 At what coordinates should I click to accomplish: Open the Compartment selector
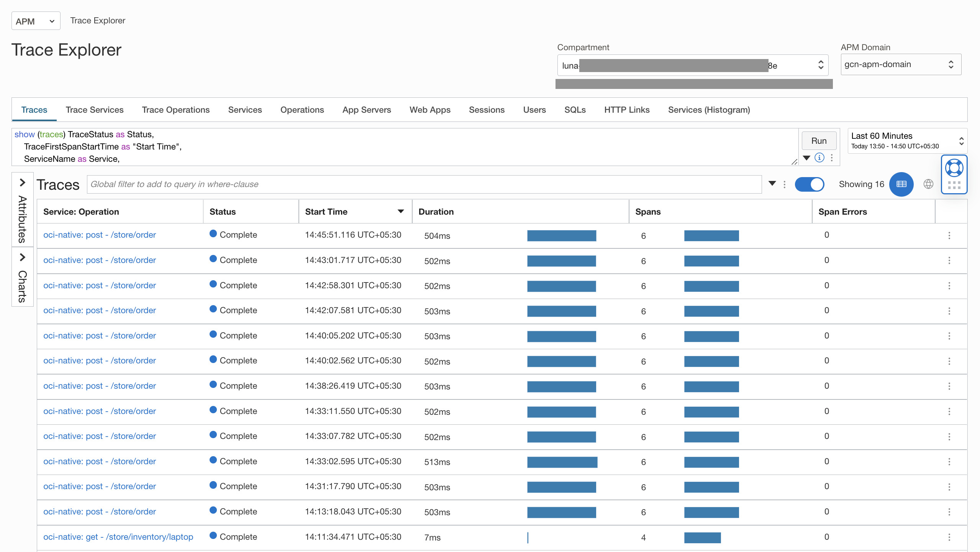[x=692, y=65]
